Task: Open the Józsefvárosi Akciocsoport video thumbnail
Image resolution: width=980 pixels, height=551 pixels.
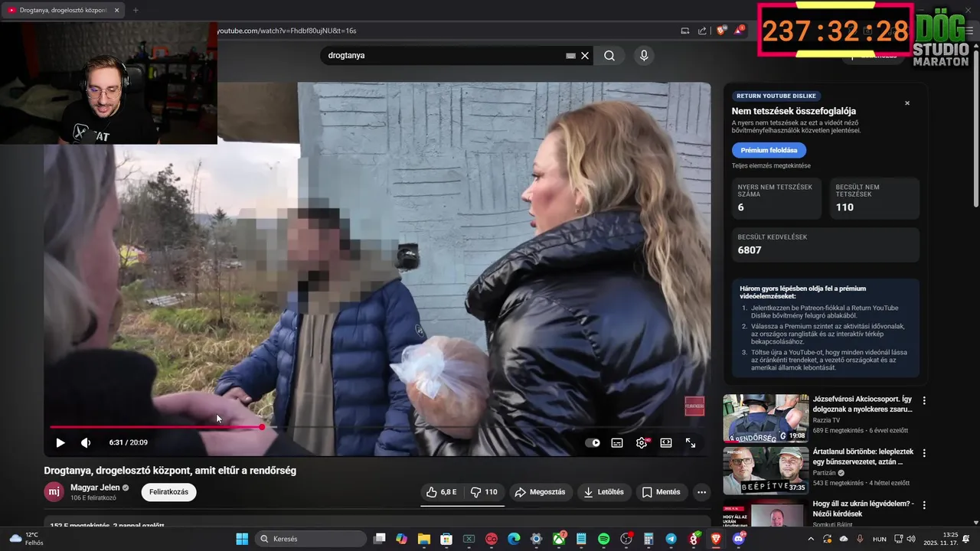Action: 766,419
